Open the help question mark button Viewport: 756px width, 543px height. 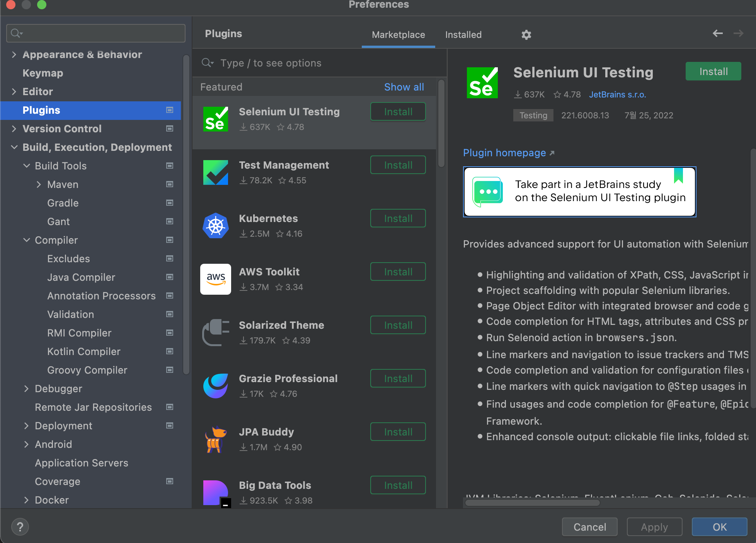[x=20, y=527]
